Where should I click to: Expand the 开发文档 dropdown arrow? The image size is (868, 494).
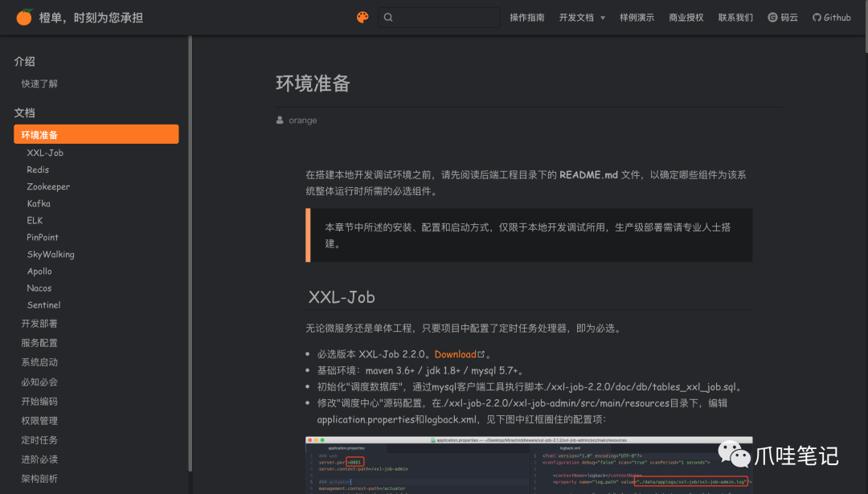603,18
